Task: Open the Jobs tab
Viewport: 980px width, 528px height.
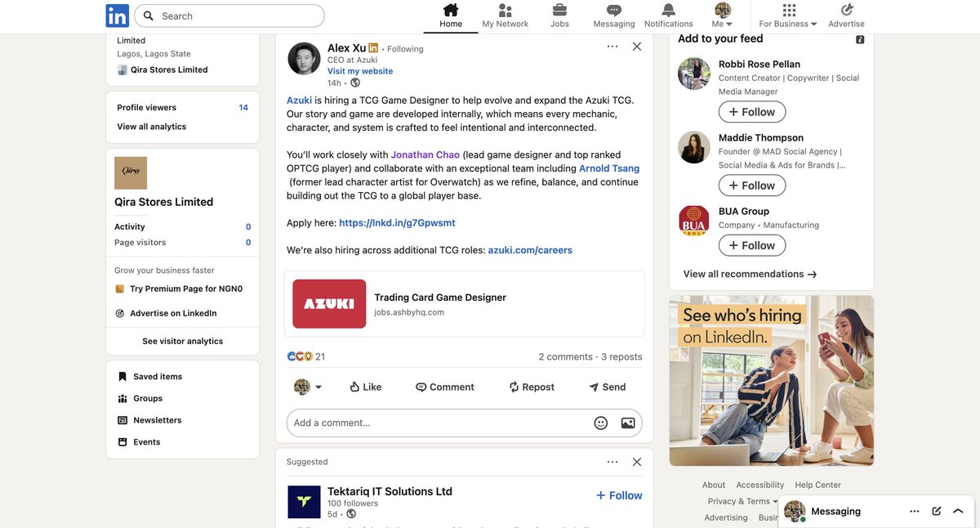Action: 559,16
